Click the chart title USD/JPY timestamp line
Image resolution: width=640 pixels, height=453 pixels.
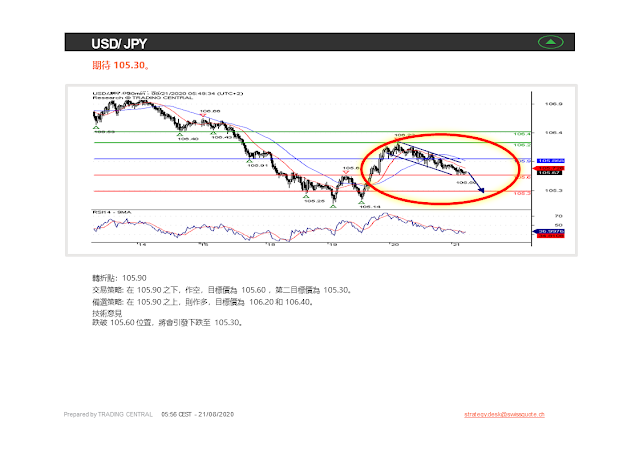[x=167, y=93]
